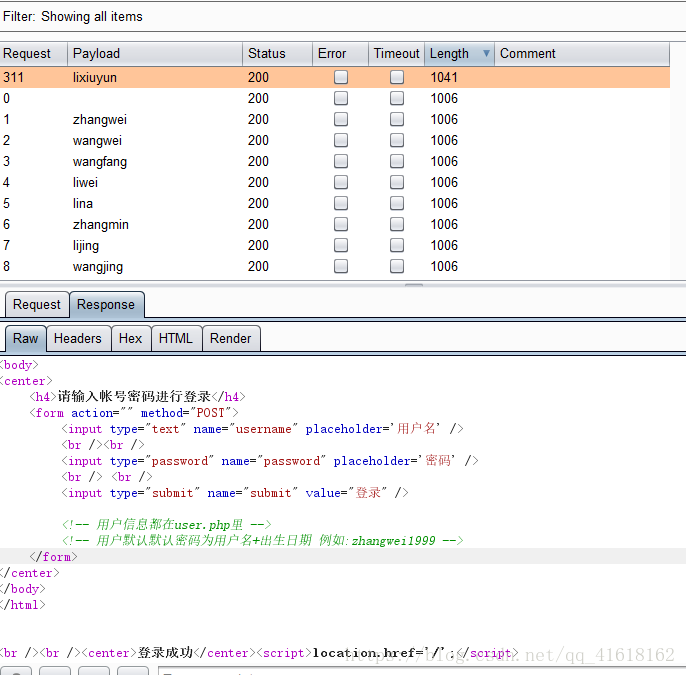Select the lijing payload row
This screenshot has height=675, width=686.
pyautogui.click(x=335, y=245)
